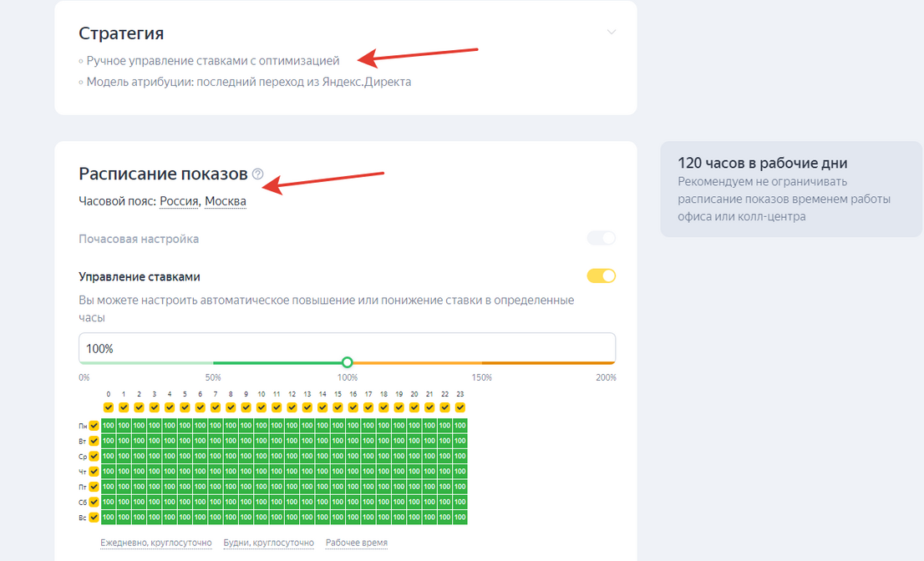The height and width of the screenshot is (561, 924).
Task: Uncheck the hour 9 column checkbox
Action: click(x=246, y=407)
